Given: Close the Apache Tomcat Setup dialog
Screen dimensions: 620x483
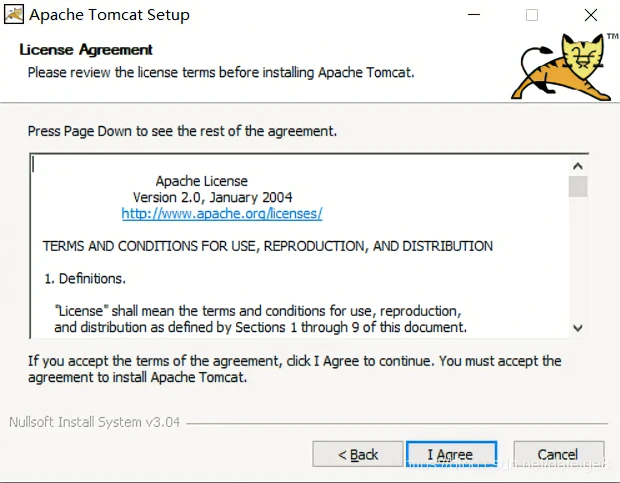Looking at the screenshot, I should click(591, 15).
